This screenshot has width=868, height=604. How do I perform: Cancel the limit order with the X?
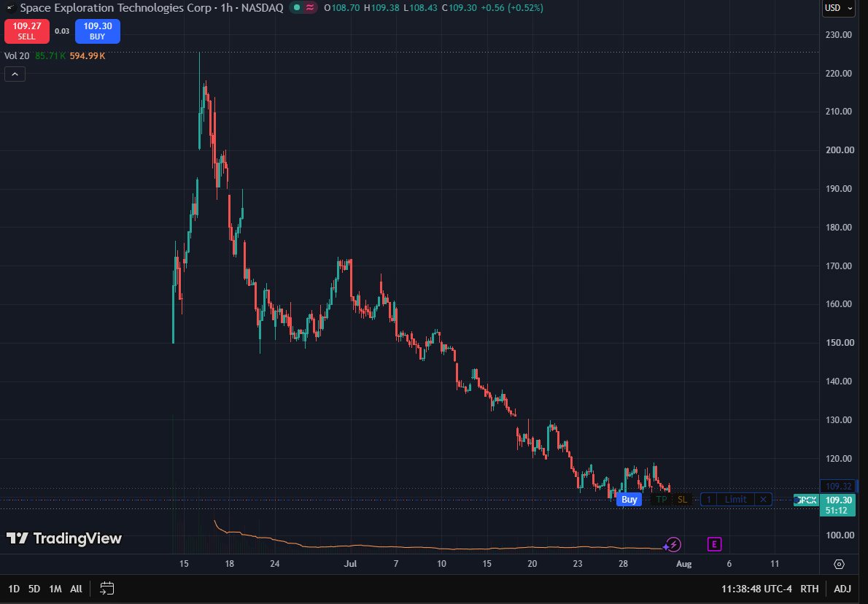coord(763,500)
